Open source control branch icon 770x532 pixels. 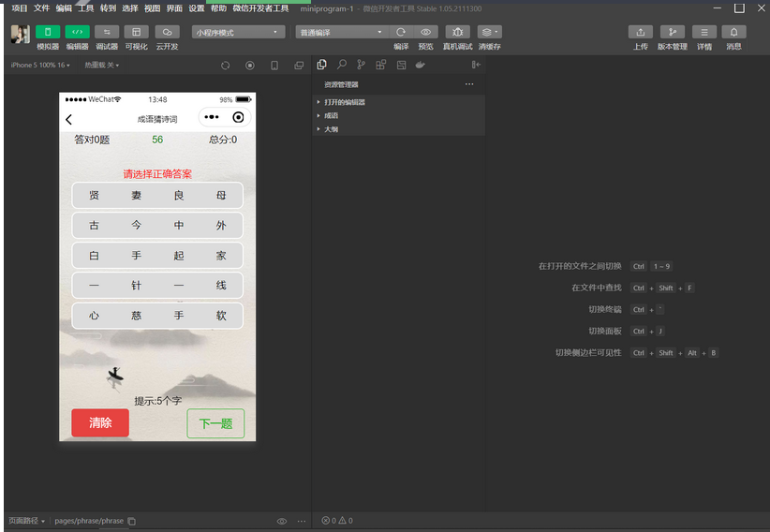click(361, 66)
